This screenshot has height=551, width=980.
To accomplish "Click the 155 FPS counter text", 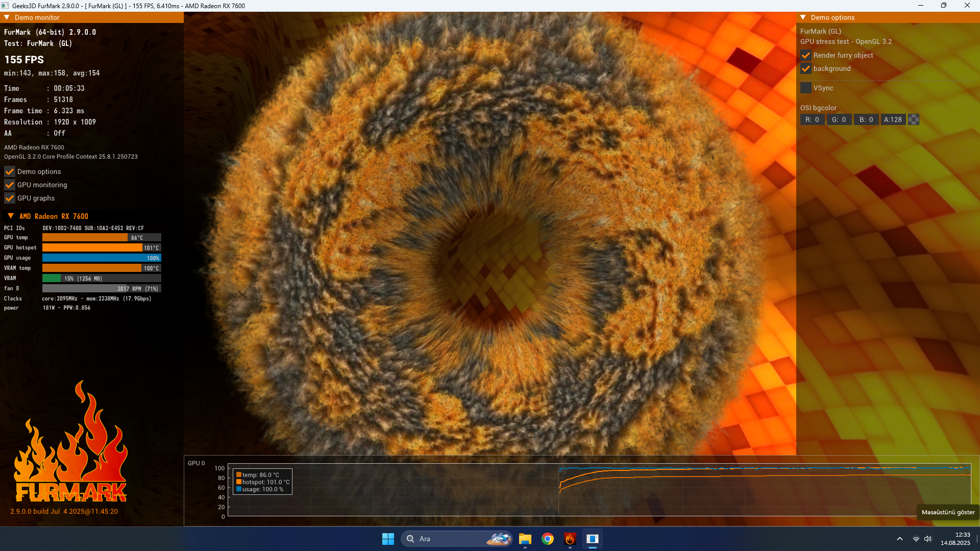I will pyautogui.click(x=24, y=60).
